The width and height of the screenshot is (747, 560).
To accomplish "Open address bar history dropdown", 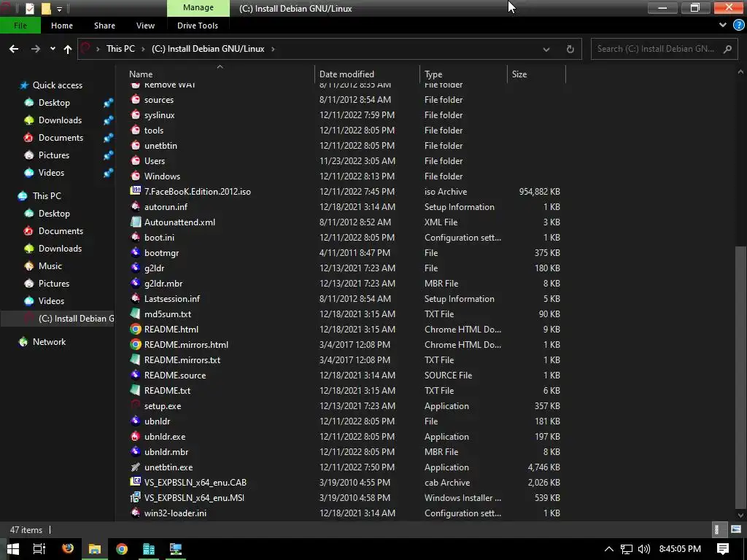I will (x=546, y=49).
